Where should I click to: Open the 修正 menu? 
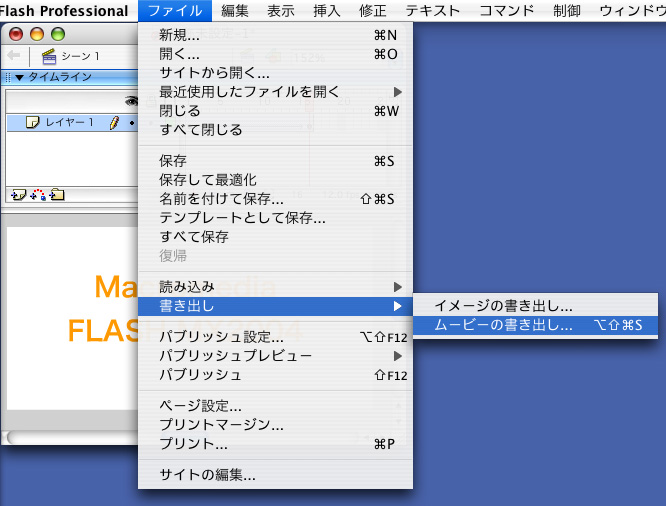[x=373, y=11]
